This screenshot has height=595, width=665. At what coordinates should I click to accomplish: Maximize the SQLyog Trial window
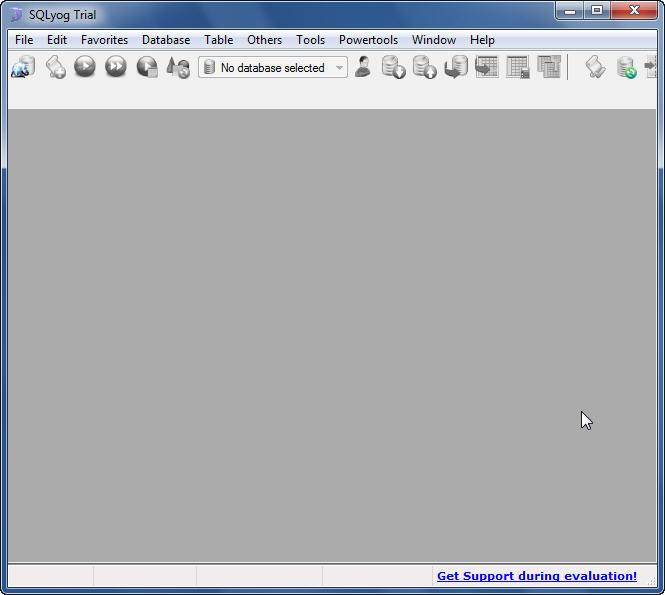(597, 10)
